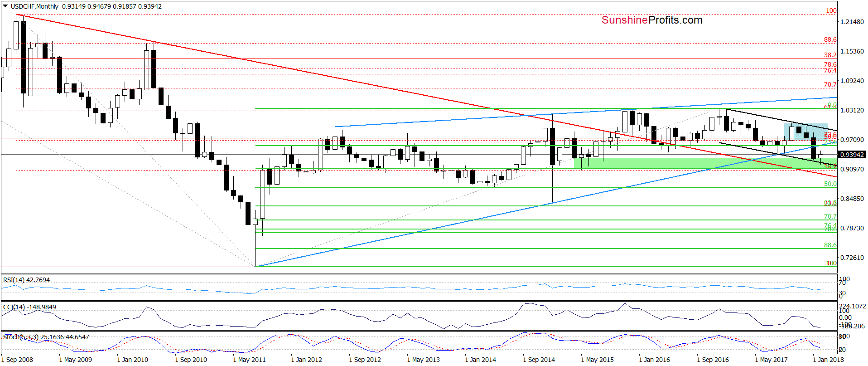Click the 1 May 2017 date label
The height and width of the screenshot is (366, 868).
771,360
